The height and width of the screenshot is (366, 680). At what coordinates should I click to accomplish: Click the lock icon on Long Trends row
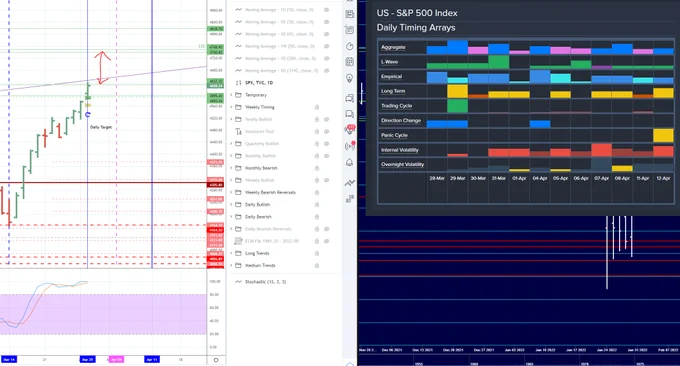click(x=317, y=253)
